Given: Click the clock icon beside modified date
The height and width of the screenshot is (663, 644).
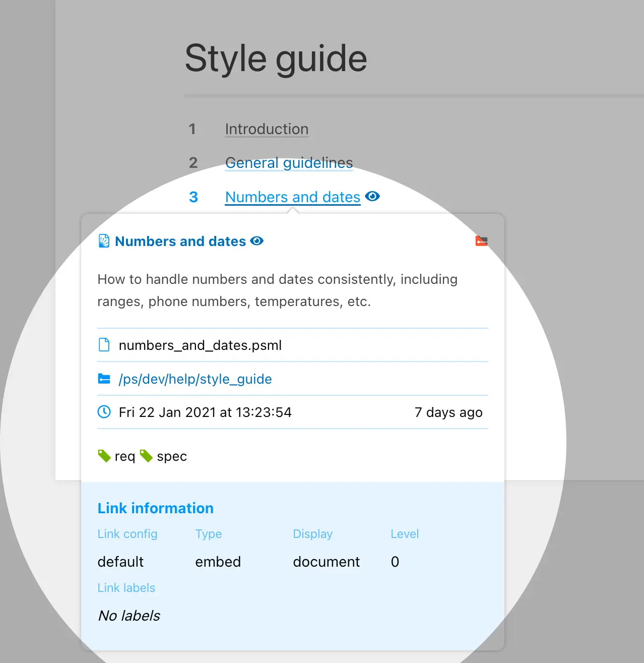Looking at the screenshot, I should (x=104, y=412).
